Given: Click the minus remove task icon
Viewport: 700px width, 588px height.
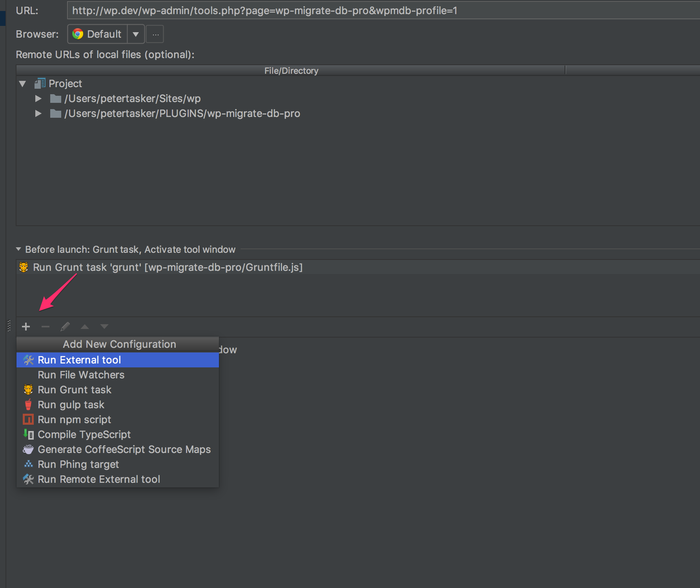Looking at the screenshot, I should (46, 327).
